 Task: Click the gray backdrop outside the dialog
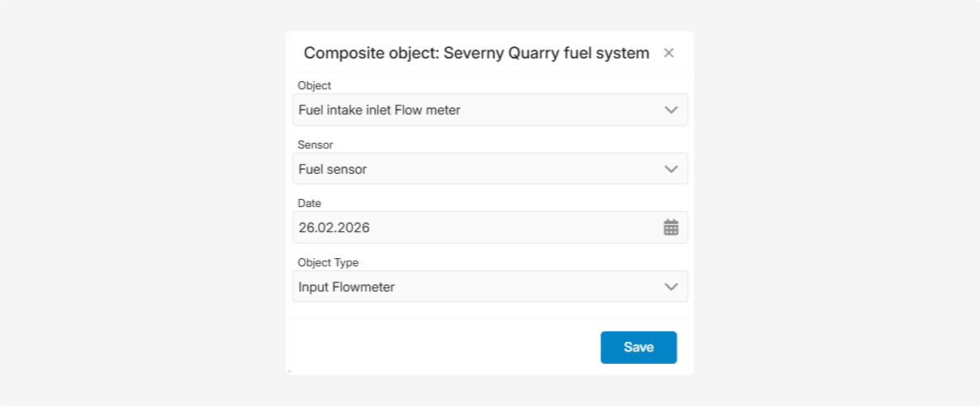coord(138,203)
